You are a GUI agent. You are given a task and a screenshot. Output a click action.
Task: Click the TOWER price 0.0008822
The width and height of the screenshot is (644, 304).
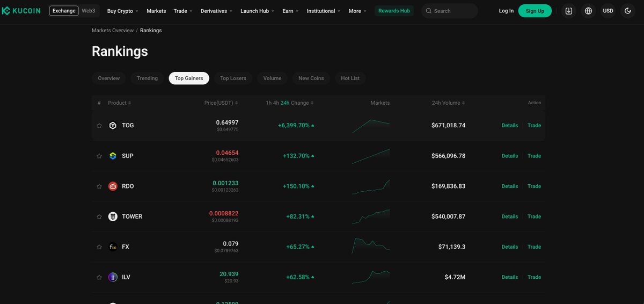(224, 213)
